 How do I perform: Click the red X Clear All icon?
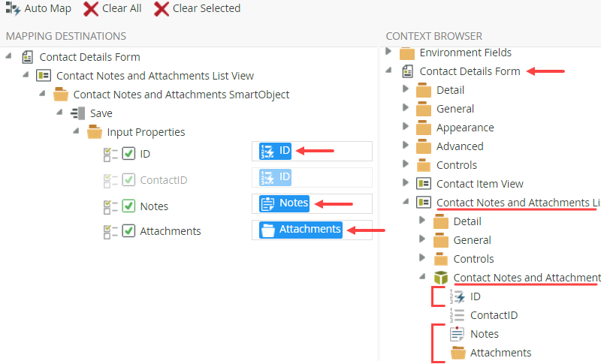coord(91,9)
